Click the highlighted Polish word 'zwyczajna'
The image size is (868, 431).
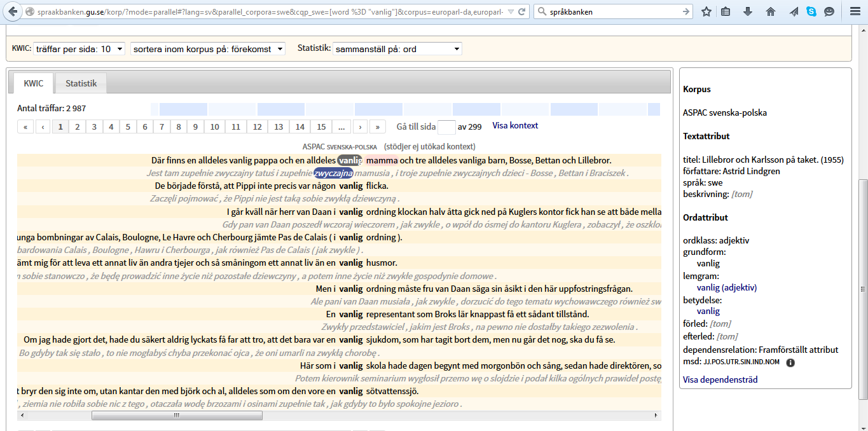(333, 173)
